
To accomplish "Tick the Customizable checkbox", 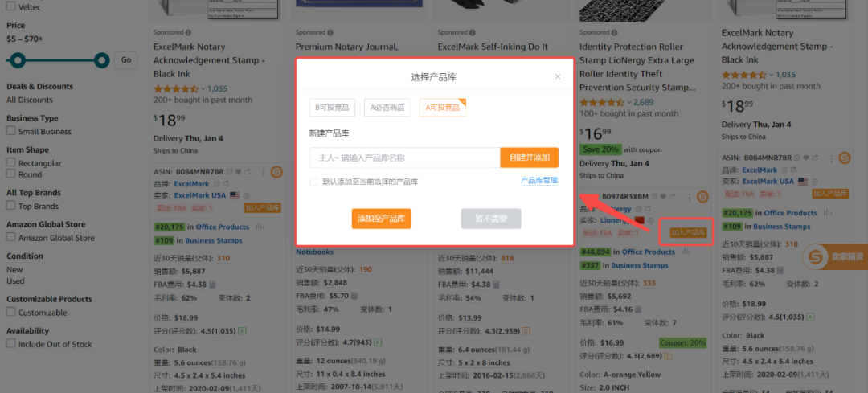I will point(11,312).
